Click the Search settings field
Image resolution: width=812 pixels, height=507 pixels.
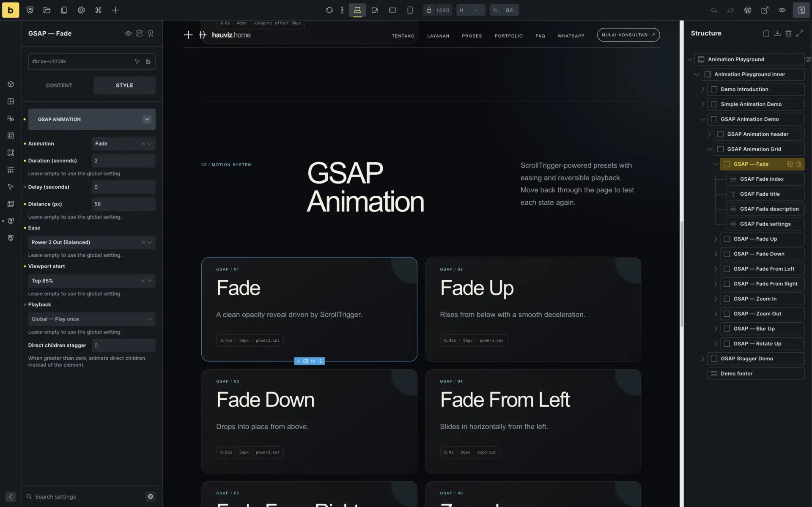pyautogui.click(x=85, y=496)
